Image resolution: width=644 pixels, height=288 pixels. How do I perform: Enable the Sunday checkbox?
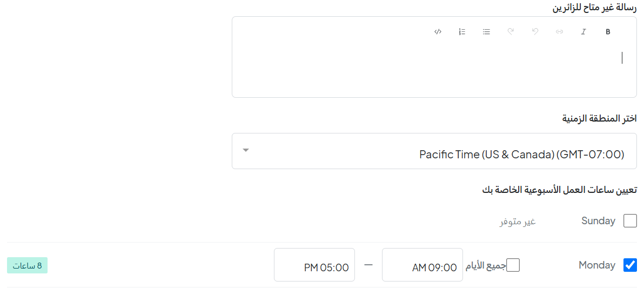click(630, 221)
